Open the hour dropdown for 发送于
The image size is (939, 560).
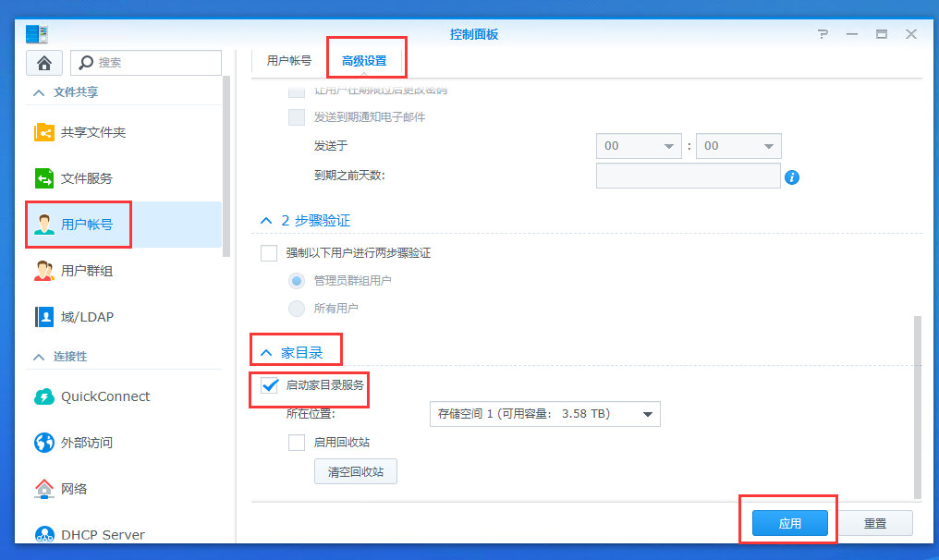tap(639, 146)
